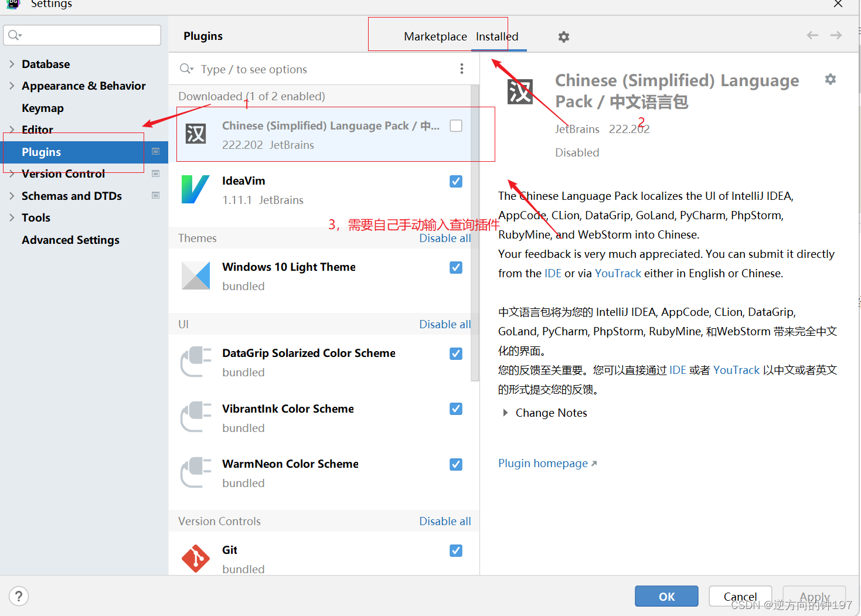The width and height of the screenshot is (861, 616).
Task: Expand the Database settings node
Action: click(12, 64)
